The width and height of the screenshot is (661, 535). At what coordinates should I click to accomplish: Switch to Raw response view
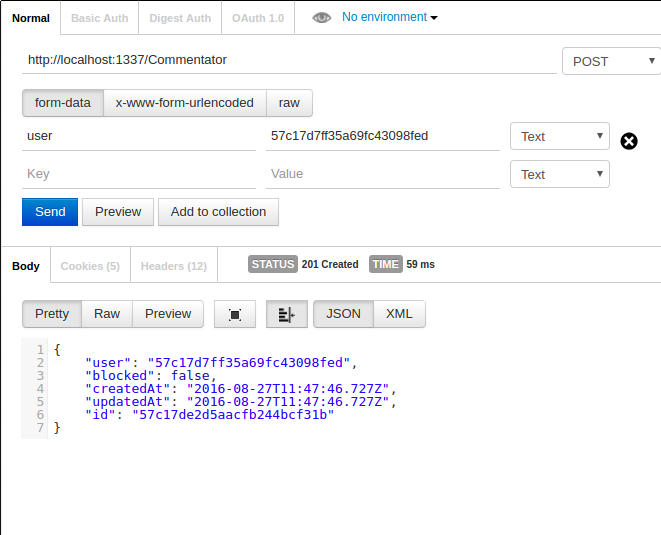pyautogui.click(x=107, y=313)
